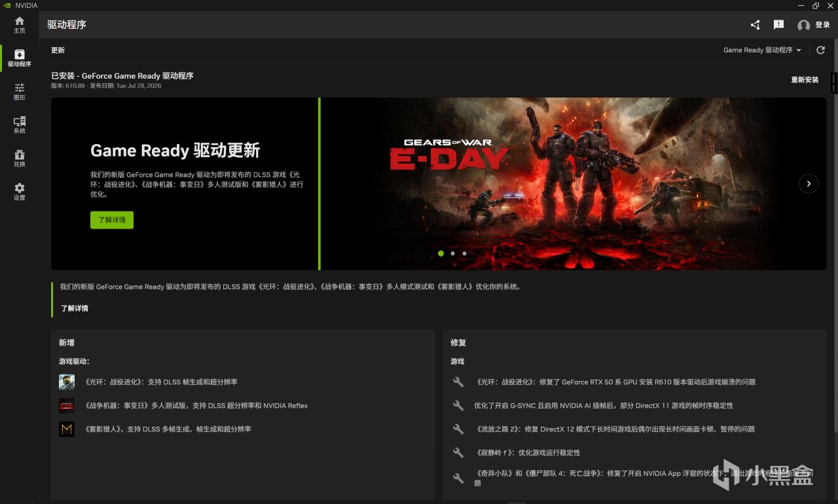Click the 《奇异小队》 and 《僵尸部队 4》 fix text
Image resolution: width=838 pixels, height=504 pixels.
coord(644,478)
